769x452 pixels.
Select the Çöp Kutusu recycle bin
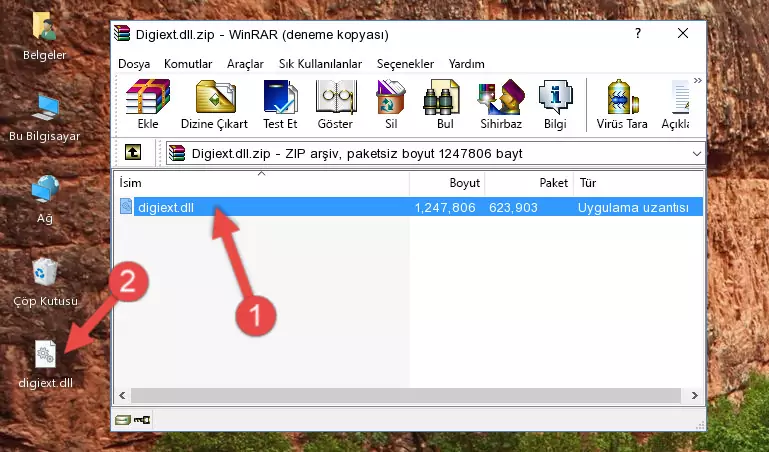coord(45,283)
